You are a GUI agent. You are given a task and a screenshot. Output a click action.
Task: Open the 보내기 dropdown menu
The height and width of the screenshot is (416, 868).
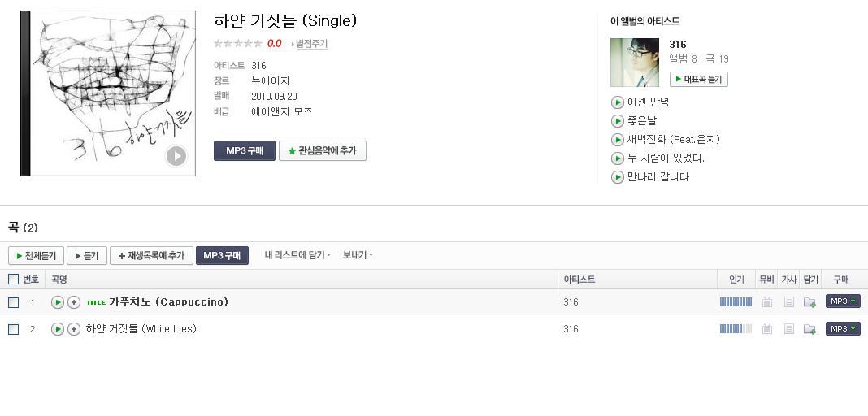(x=358, y=255)
